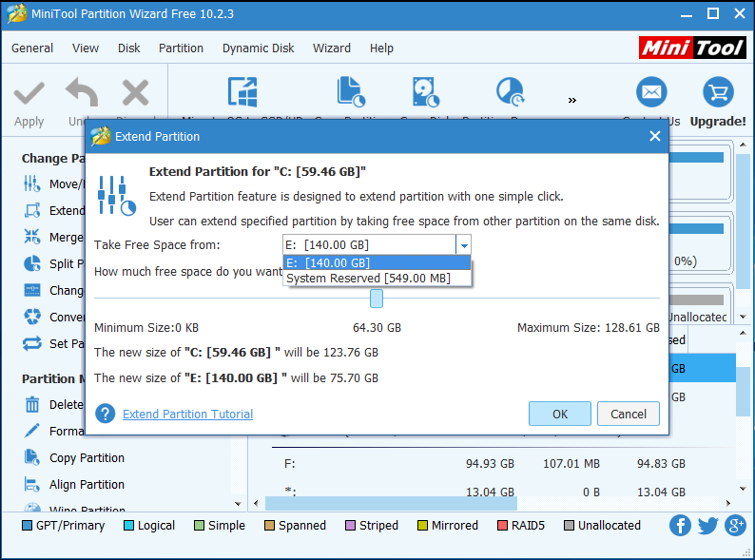Close the Extend Partition dialog
The image size is (755, 560).
pos(654,136)
